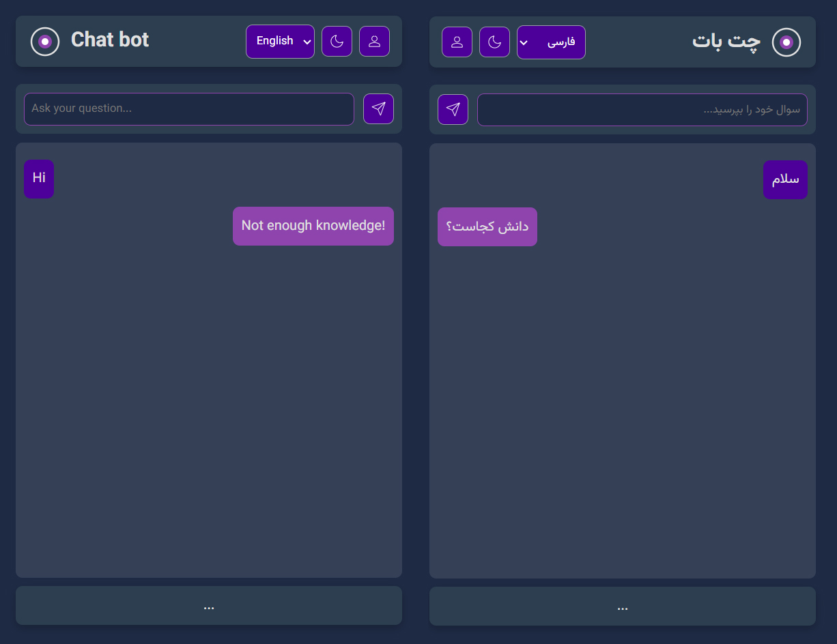Image resolution: width=837 pixels, height=644 pixels.
Task: Open the فارسی language dropdown
Action: click(551, 42)
